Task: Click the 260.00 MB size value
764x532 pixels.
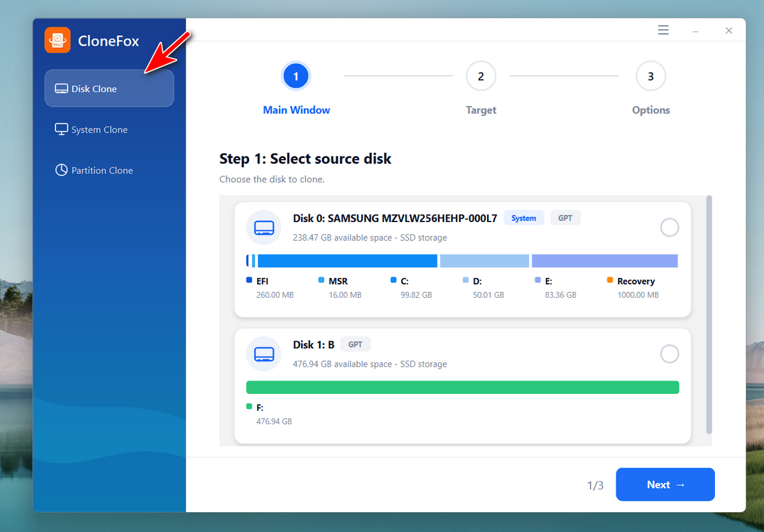Action: 275,295
